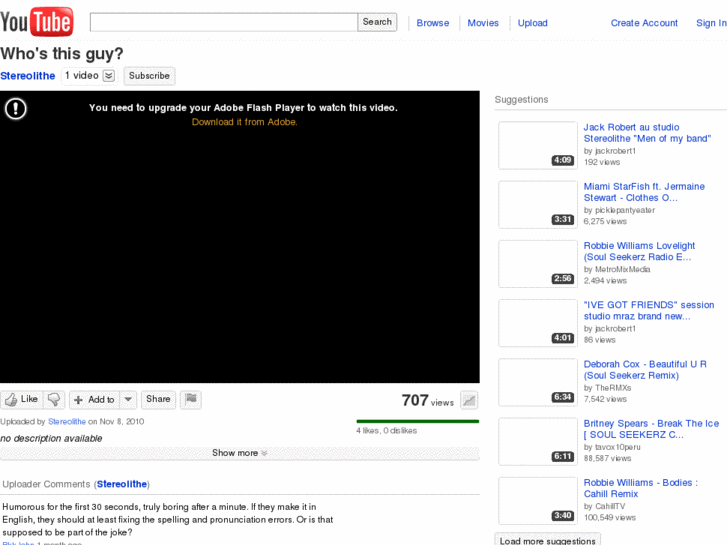The height and width of the screenshot is (545, 727).
Task: Open the Browse menu link
Action: pos(433,23)
